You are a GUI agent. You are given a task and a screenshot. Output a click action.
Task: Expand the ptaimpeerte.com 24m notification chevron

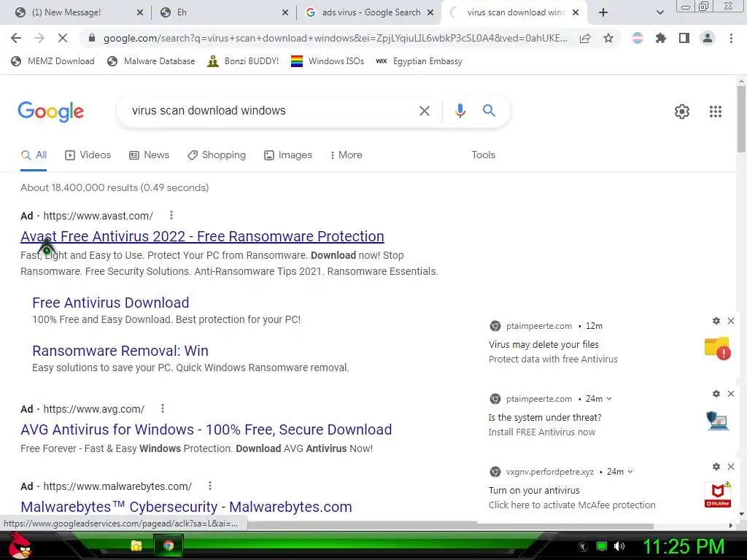(609, 399)
